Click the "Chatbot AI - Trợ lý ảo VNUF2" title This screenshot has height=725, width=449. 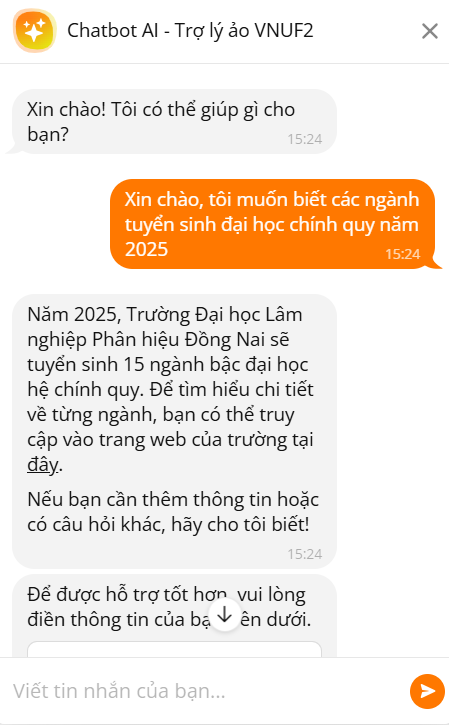(190, 31)
